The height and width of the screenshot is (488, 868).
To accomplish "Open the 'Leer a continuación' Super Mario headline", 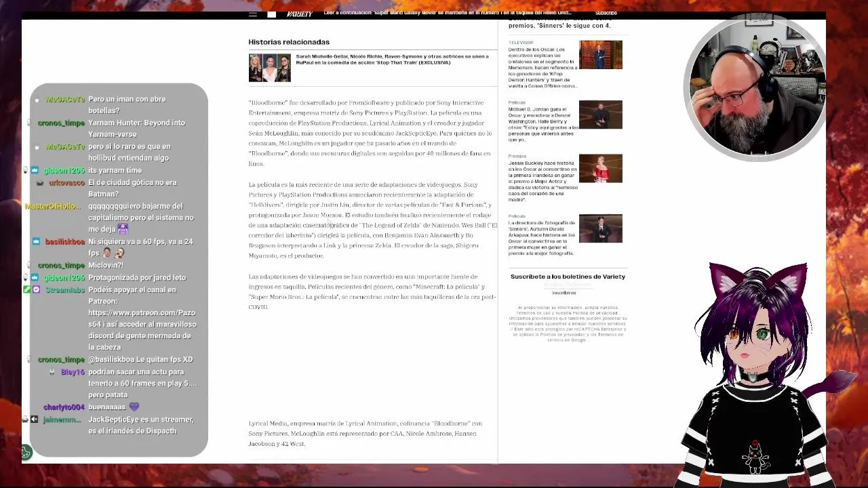I will click(448, 13).
